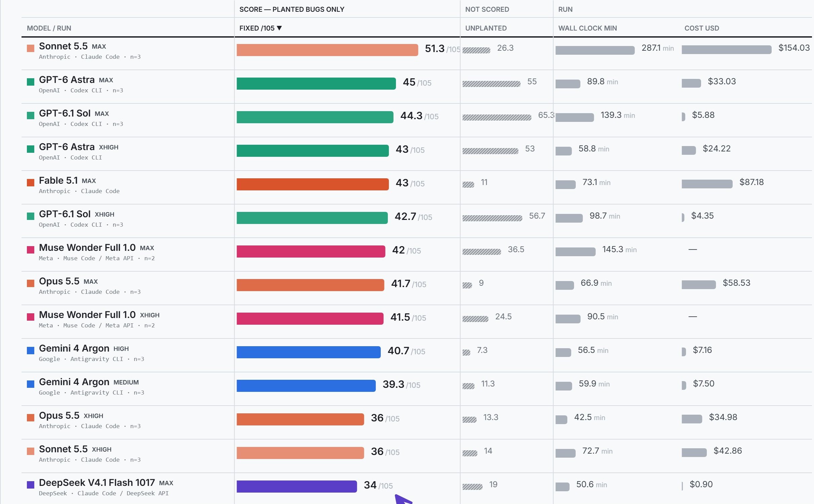Click the Gemini 4 Argon HIGH blue swatch

[x=31, y=351]
